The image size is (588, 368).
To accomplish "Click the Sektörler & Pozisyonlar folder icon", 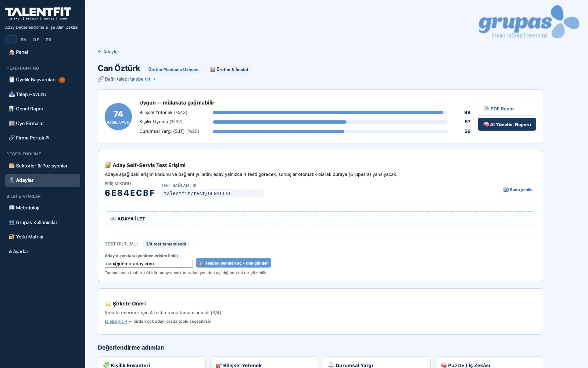I will [x=12, y=166].
